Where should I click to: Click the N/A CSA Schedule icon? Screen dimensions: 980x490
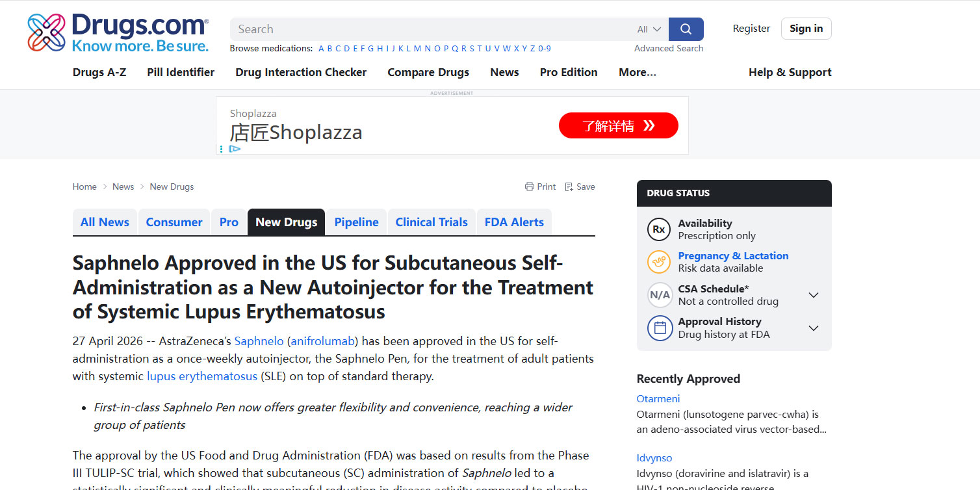[659, 295]
